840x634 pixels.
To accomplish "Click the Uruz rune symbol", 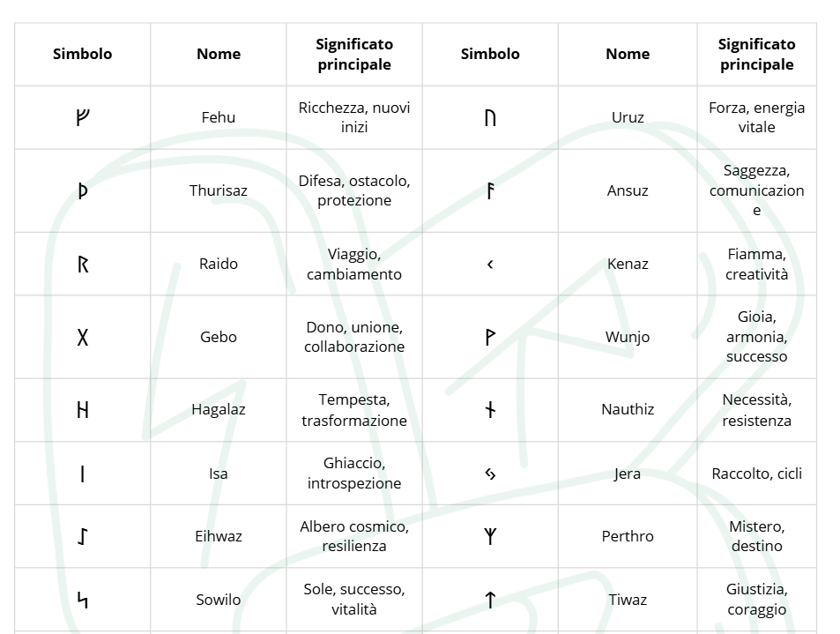I will tap(490, 117).
